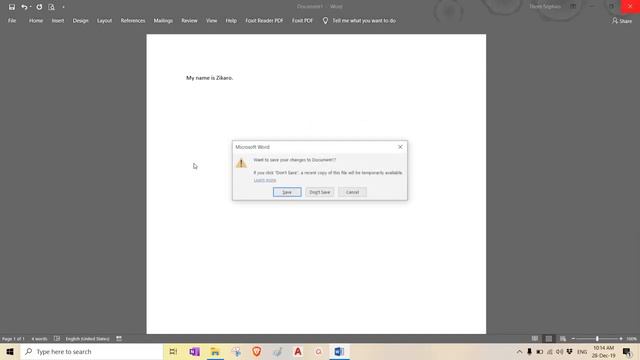Click the battery tray icon
Screen dimensions: 640x360
point(540,351)
